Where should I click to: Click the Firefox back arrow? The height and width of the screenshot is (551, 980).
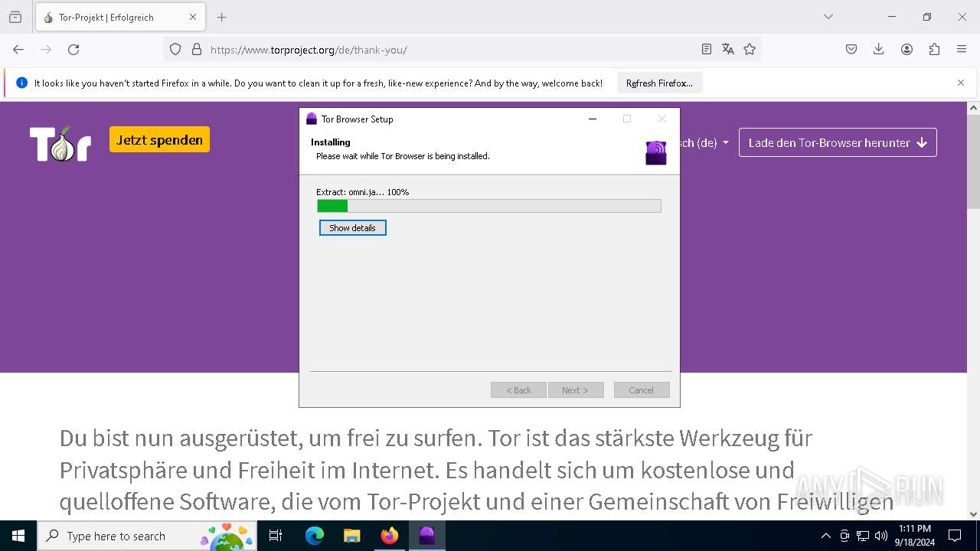pos(18,50)
